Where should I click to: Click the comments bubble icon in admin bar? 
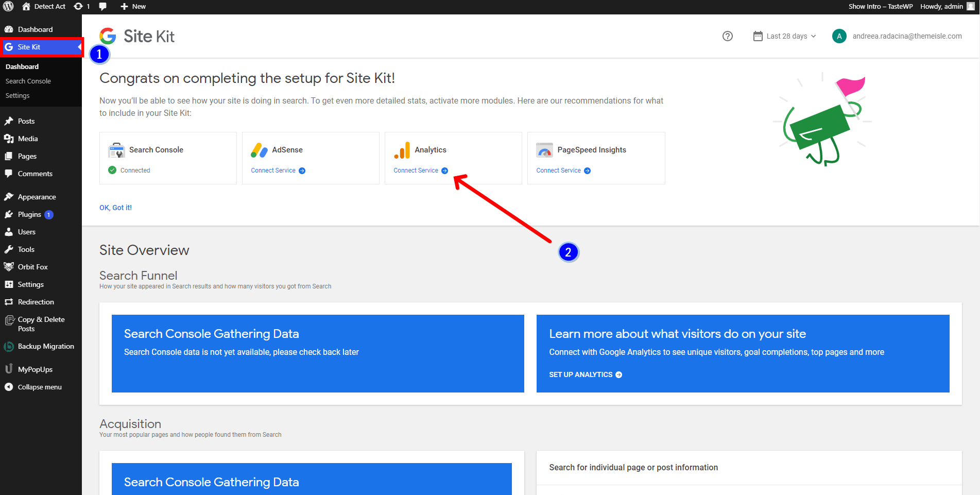(x=102, y=7)
